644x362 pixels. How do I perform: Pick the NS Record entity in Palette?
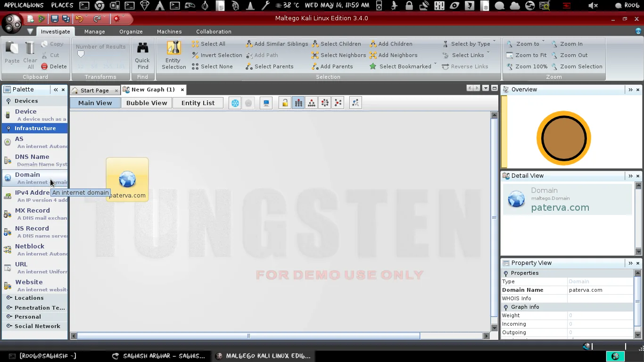pyautogui.click(x=34, y=231)
